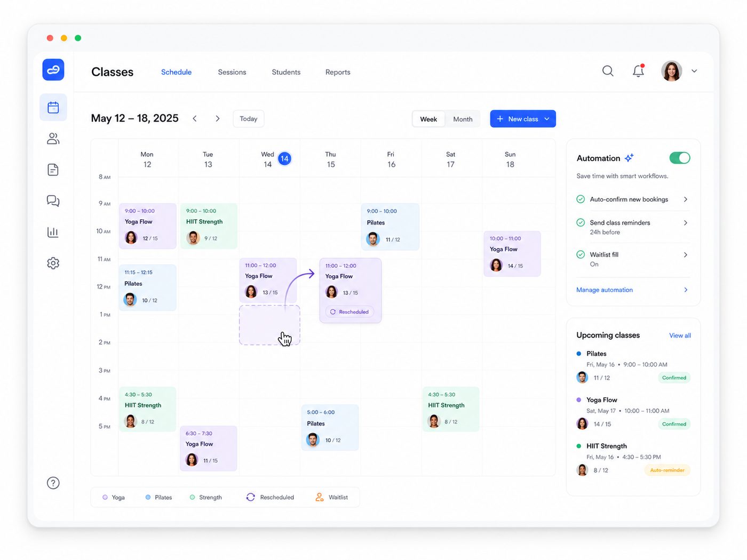Open Monday 4:30 HIIT Strength card
Image resolution: width=747 pixels, height=560 pixels.
point(148,409)
